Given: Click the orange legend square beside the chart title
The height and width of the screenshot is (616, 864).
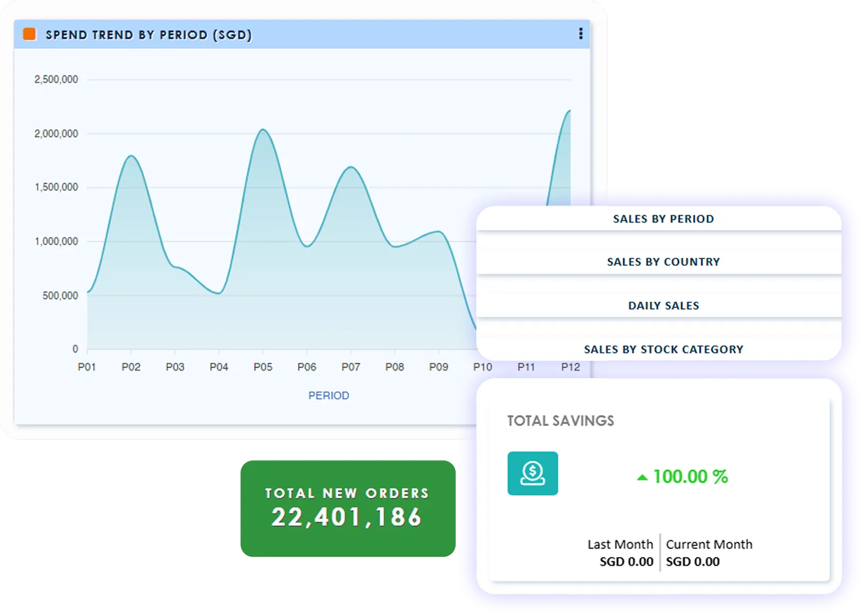Looking at the screenshot, I should (x=29, y=33).
